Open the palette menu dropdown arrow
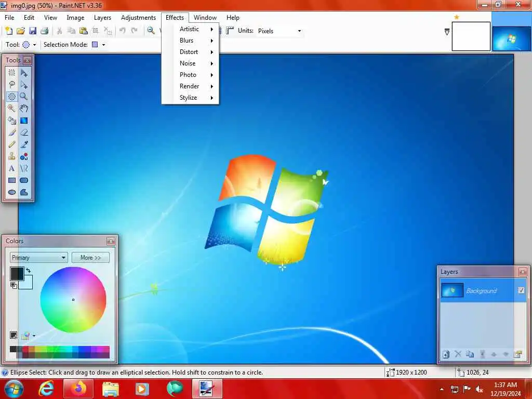The width and height of the screenshot is (532, 399). click(x=34, y=336)
